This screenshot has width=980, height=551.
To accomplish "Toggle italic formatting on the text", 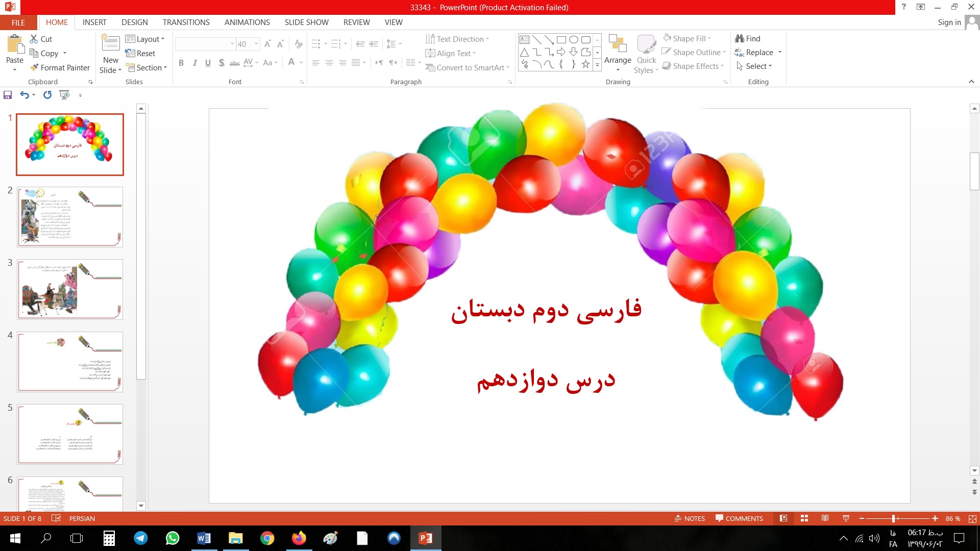I will (x=194, y=63).
